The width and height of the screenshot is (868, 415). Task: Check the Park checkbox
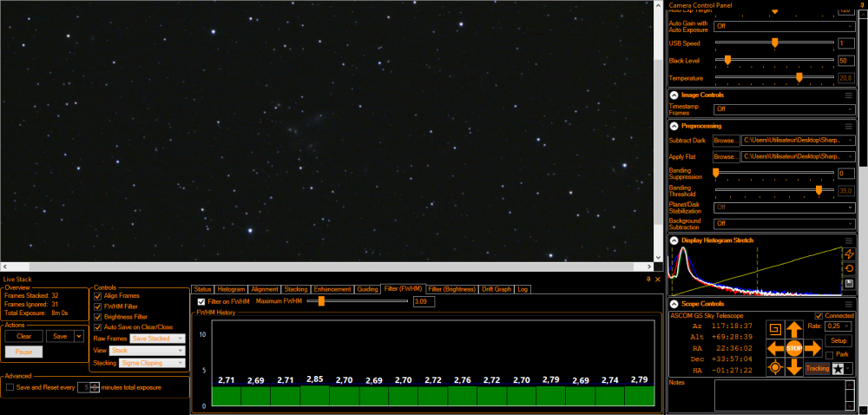click(829, 354)
